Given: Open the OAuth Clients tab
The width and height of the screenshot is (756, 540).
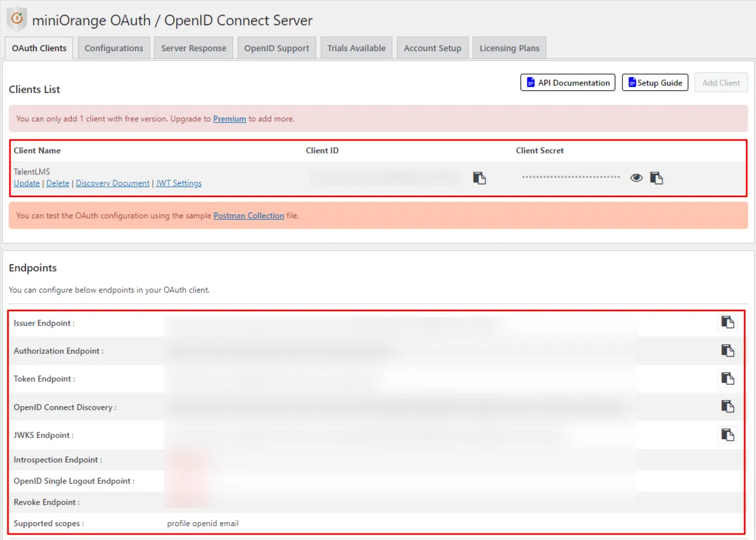Looking at the screenshot, I should point(39,48).
